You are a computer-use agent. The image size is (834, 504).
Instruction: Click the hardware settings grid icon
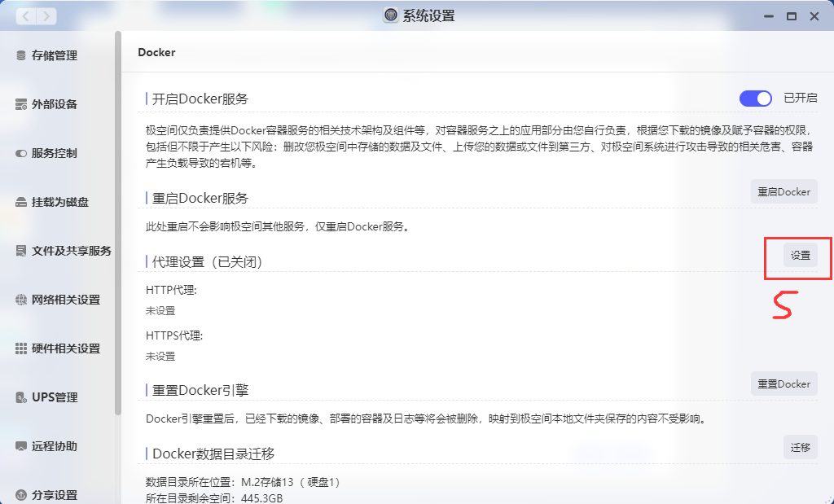(x=21, y=348)
